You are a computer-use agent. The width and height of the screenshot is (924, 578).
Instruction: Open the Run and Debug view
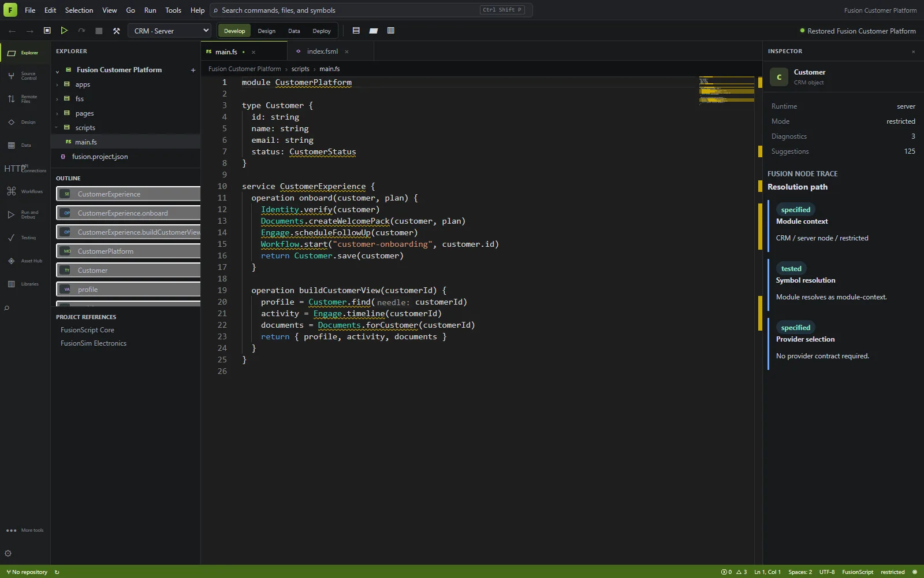click(x=25, y=215)
